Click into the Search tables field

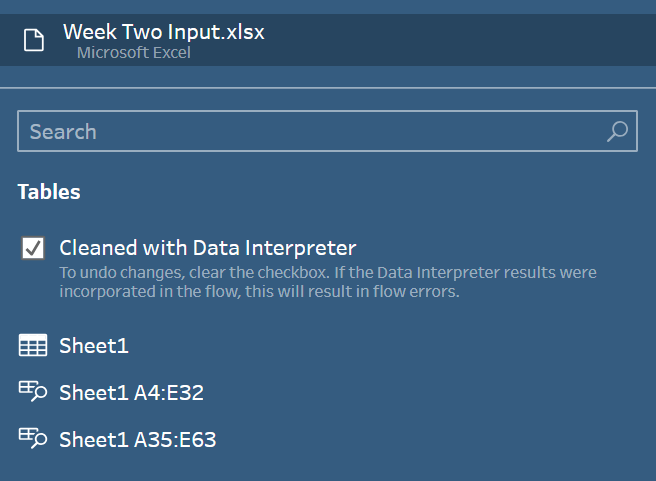click(327, 131)
